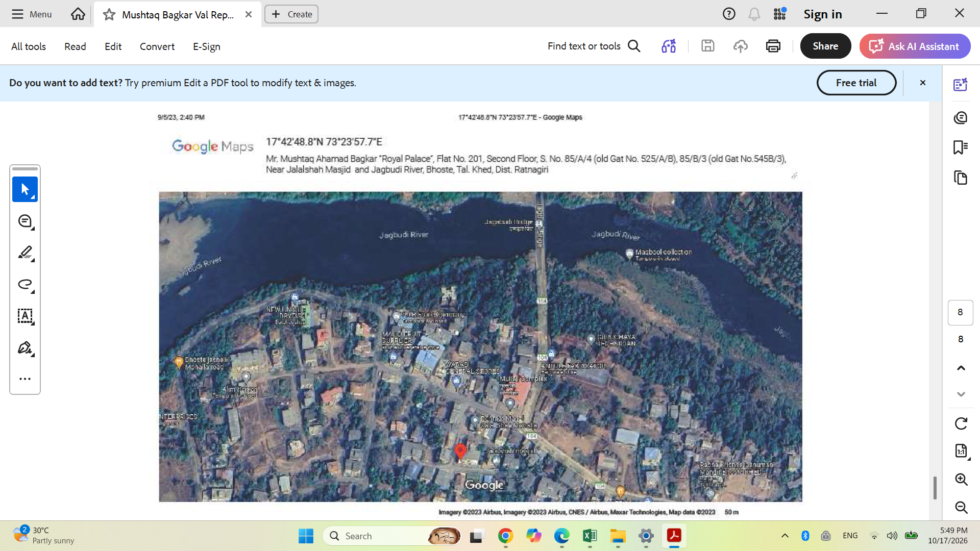The image size is (980, 551).
Task: Open All tools
Action: [x=29, y=46]
